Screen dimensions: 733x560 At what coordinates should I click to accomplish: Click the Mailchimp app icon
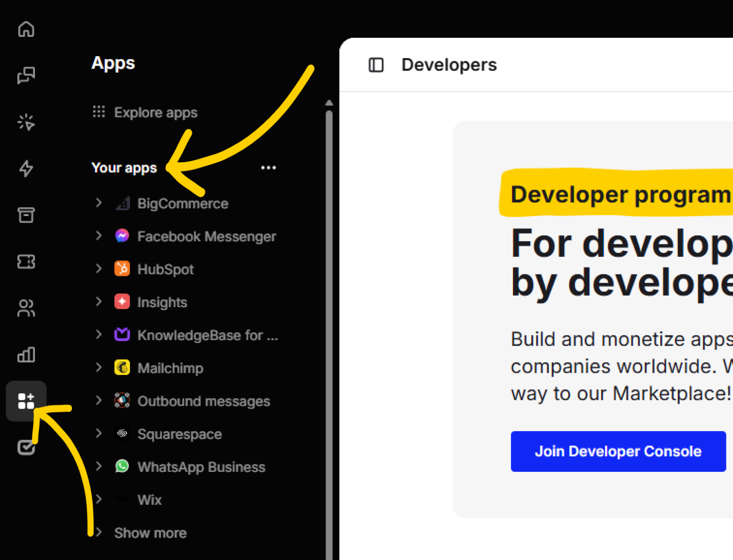122,367
